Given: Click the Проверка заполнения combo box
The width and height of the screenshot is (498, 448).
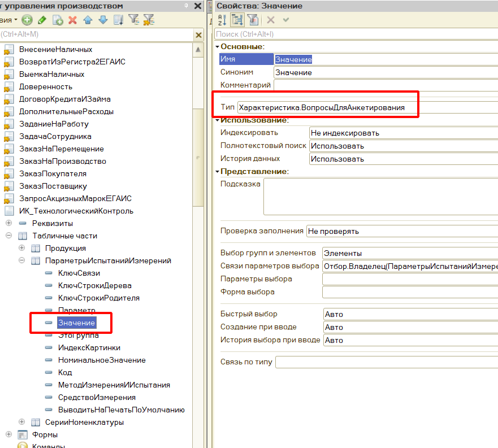Looking at the screenshot, I should 401,231.
